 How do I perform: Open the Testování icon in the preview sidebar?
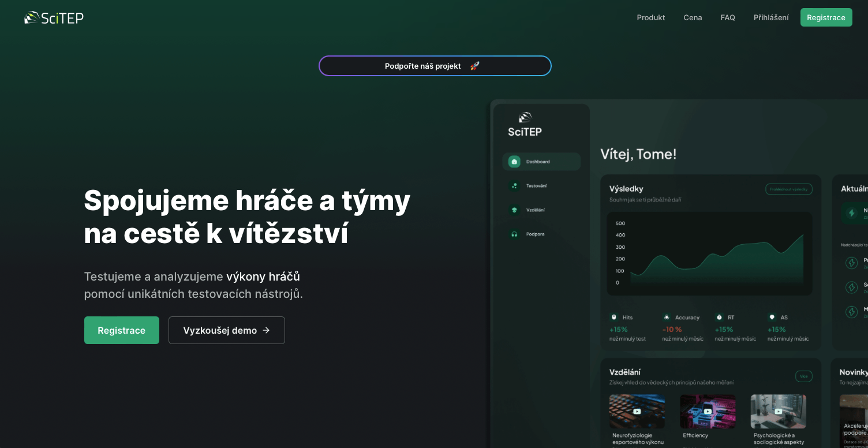(514, 186)
